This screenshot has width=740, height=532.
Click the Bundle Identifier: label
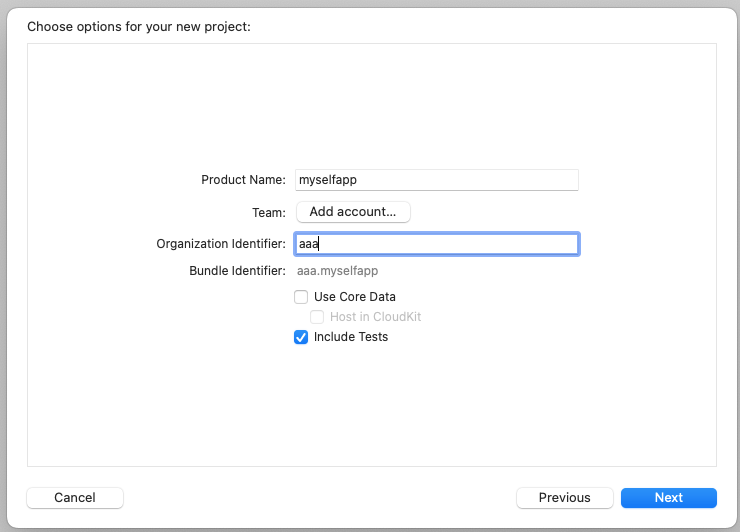237,271
